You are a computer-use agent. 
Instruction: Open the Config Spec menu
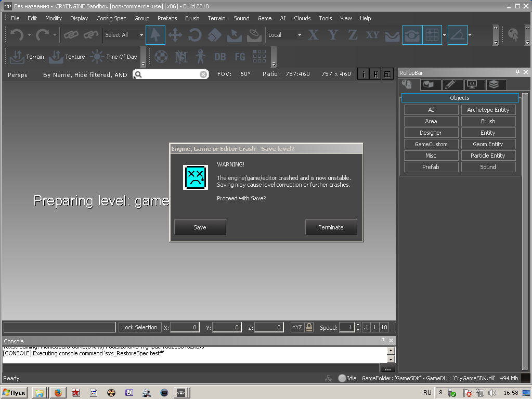click(111, 18)
